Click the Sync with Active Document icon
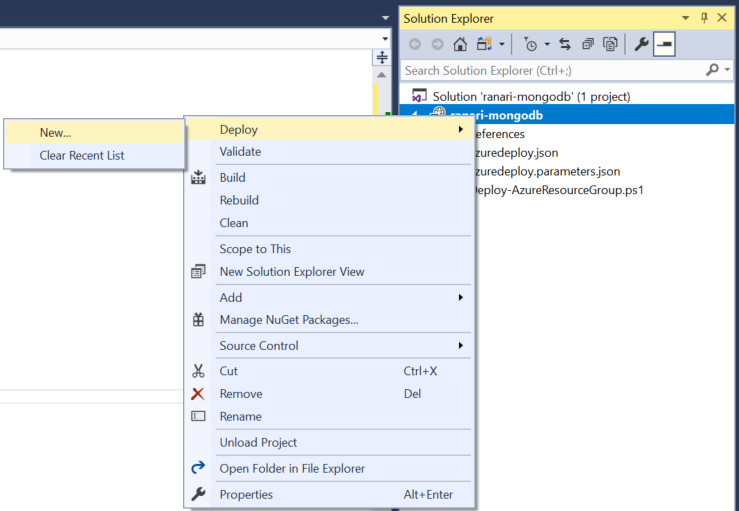Screen dimensions: 739x511 (565, 44)
